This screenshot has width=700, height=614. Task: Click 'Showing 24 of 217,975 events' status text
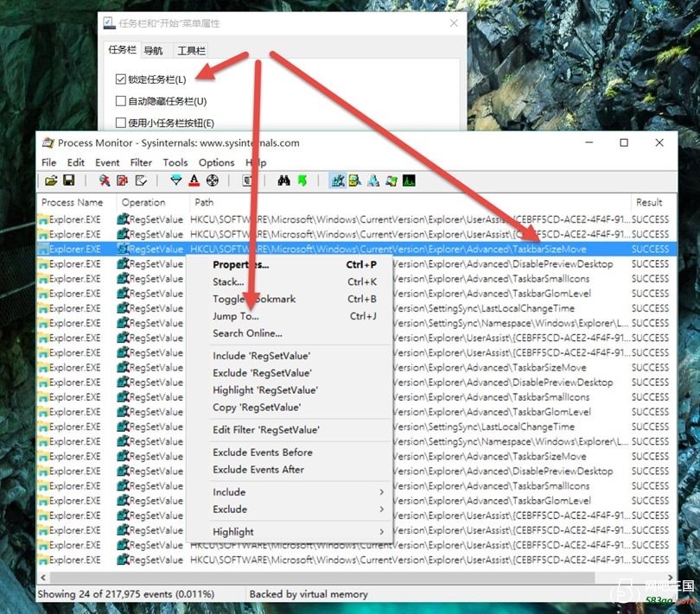tap(126, 594)
